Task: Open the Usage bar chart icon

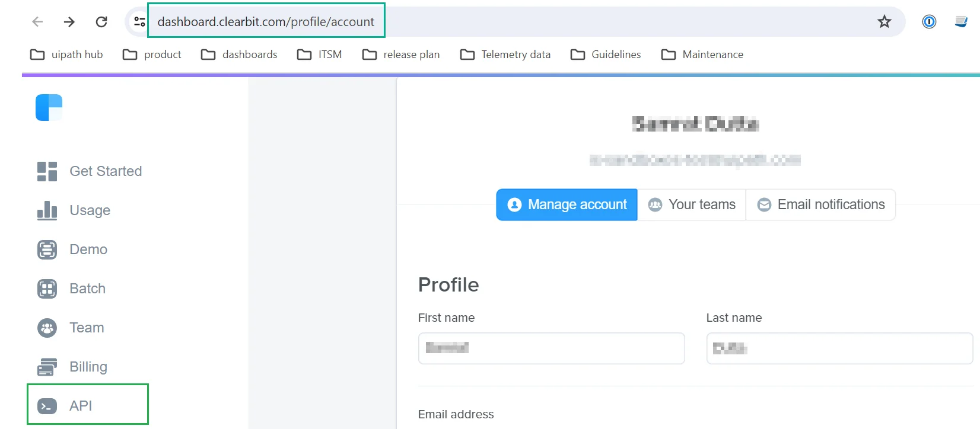Action: [47, 210]
